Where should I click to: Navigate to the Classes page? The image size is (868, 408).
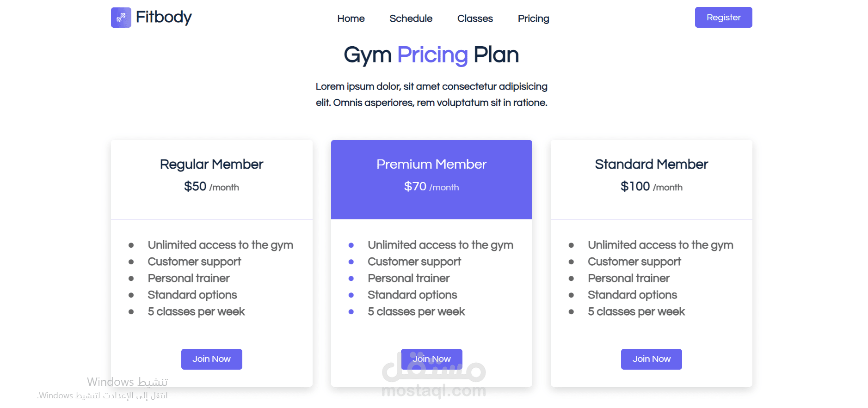click(x=475, y=18)
